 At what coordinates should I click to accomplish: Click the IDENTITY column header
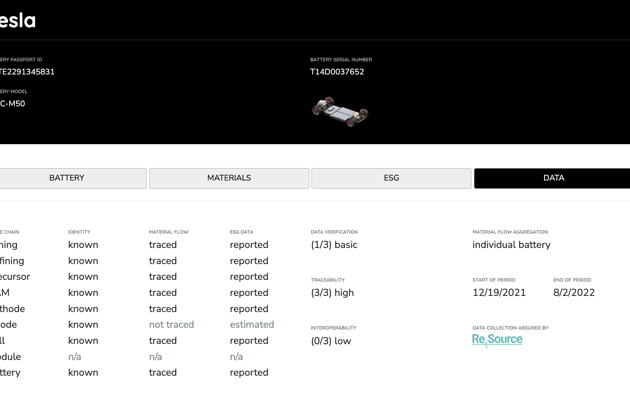[x=79, y=232]
